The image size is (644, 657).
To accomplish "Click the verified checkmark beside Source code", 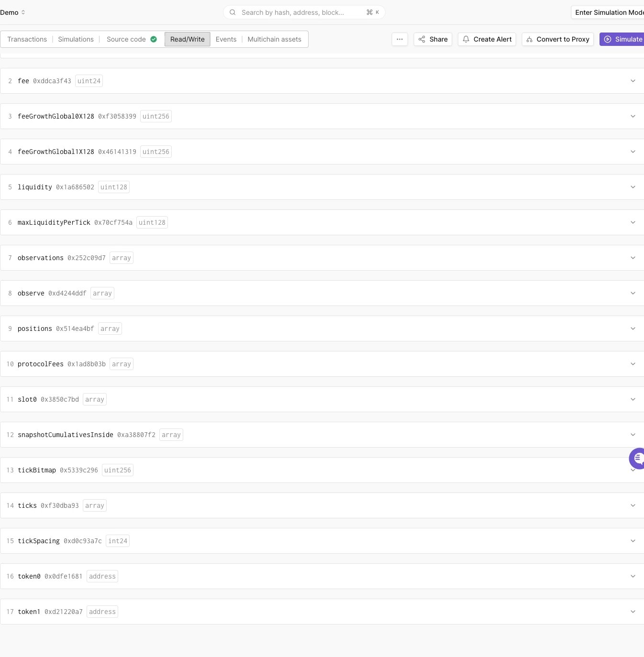I will [154, 39].
